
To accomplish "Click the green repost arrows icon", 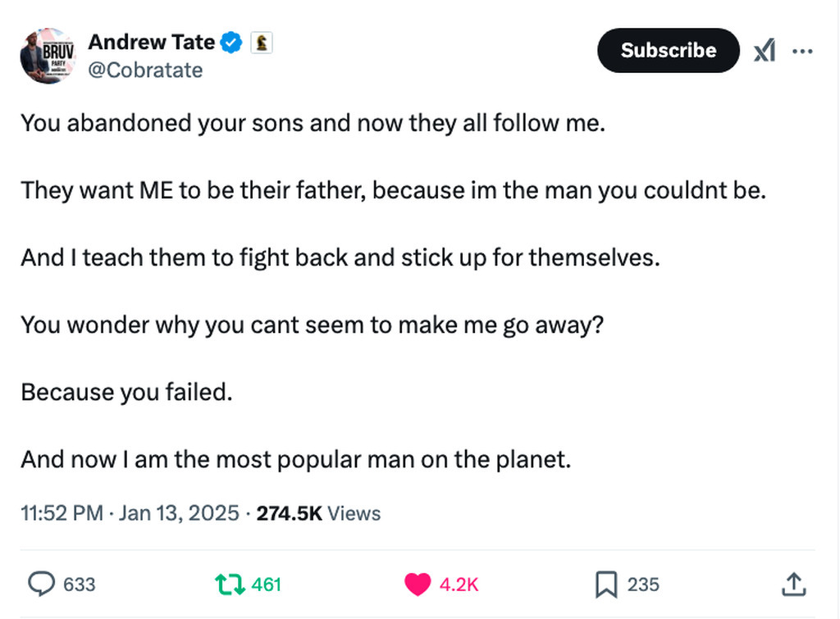I will coord(229,584).
